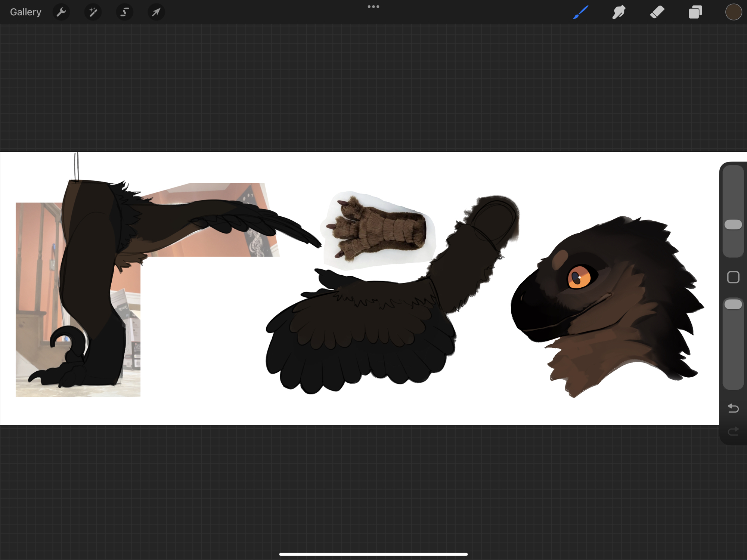The image size is (747, 560).
Task: Click the brush opacity slider handle
Action: (733, 304)
